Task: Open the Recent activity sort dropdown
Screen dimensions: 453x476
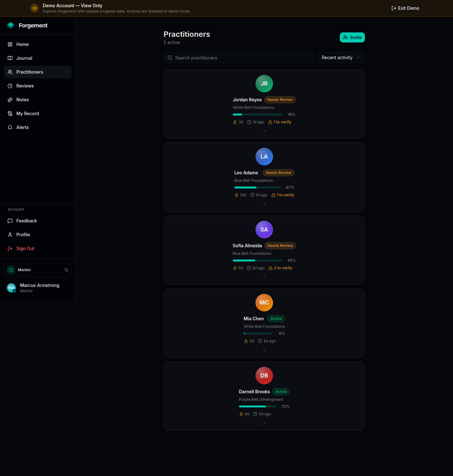Action: click(x=341, y=58)
